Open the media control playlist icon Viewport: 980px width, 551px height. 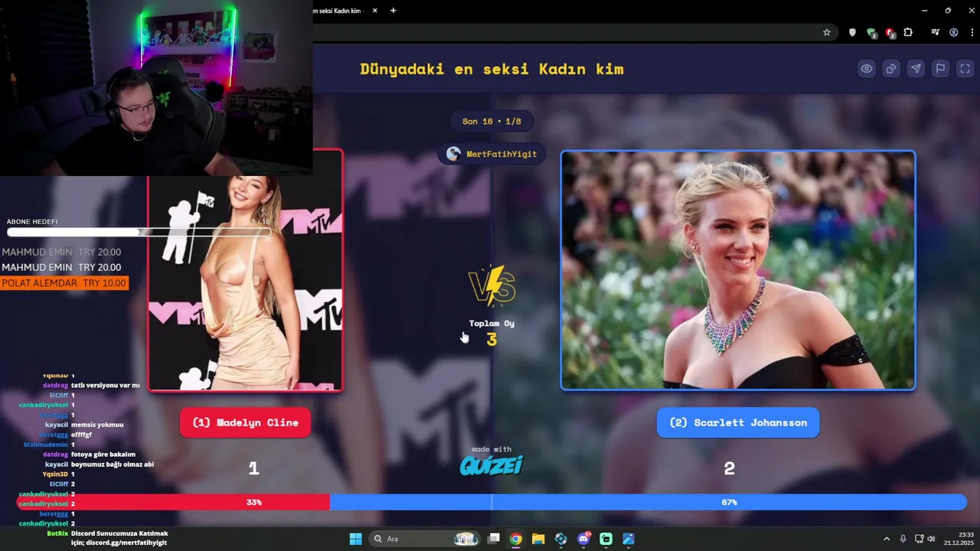tap(935, 33)
